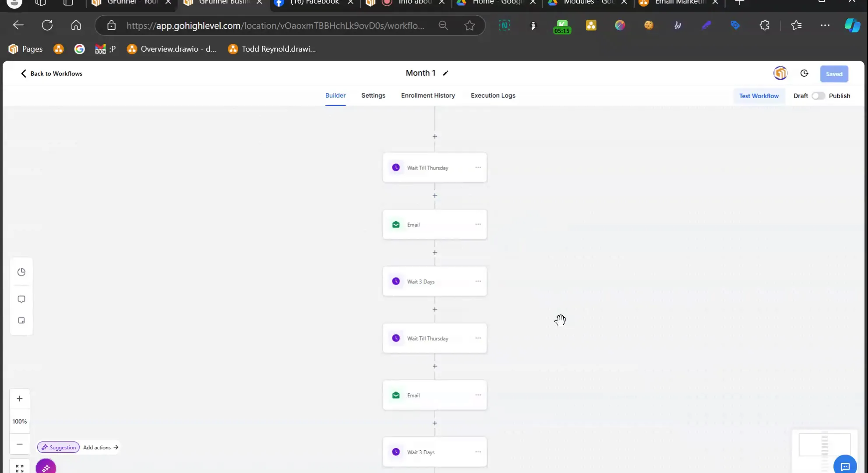The image size is (868, 473).
Task: Switch to Builder tab
Action: [x=335, y=95]
